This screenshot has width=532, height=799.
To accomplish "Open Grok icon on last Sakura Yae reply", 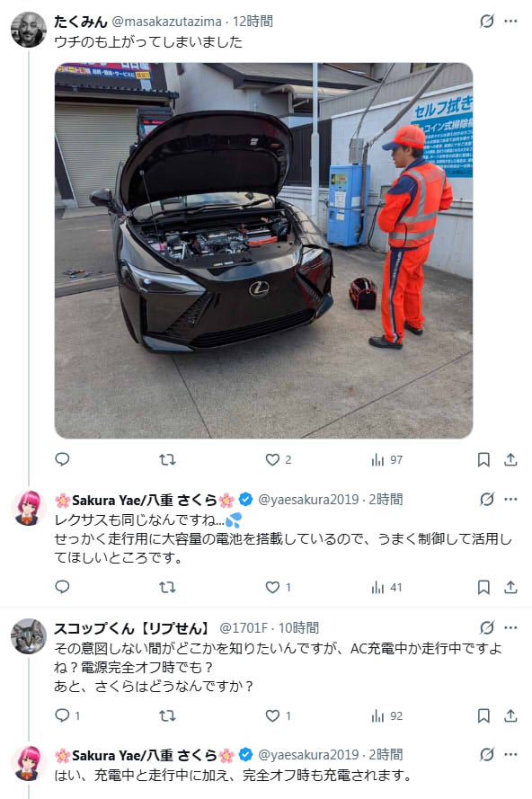I will coord(487,754).
